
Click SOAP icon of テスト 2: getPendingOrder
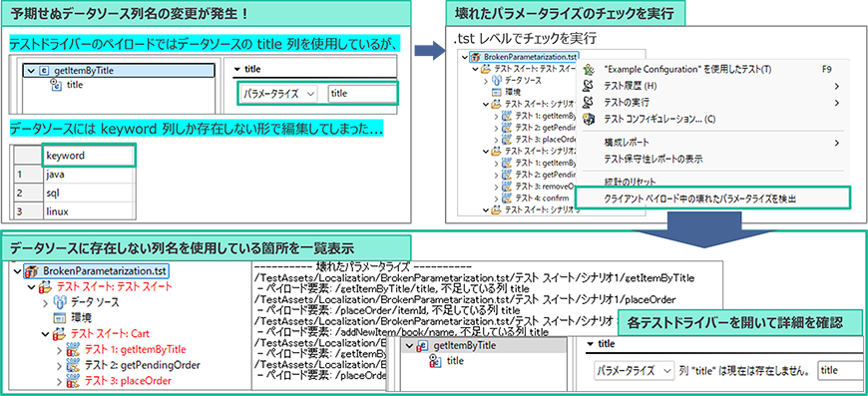click(x=73, y=365)
